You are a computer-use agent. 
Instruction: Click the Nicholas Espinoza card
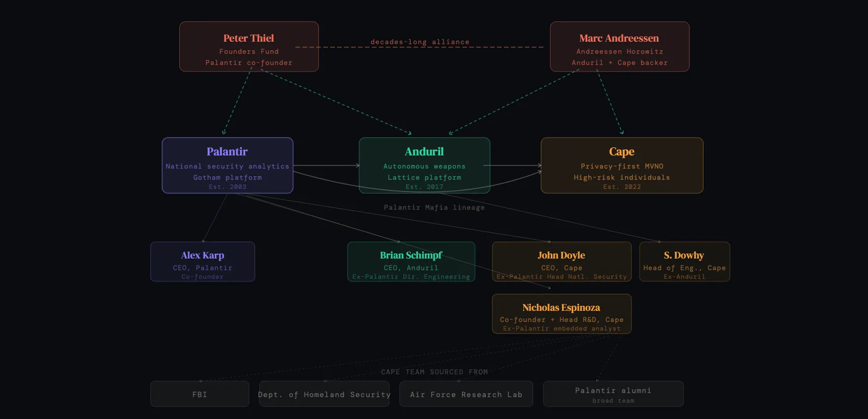[561, 313]
